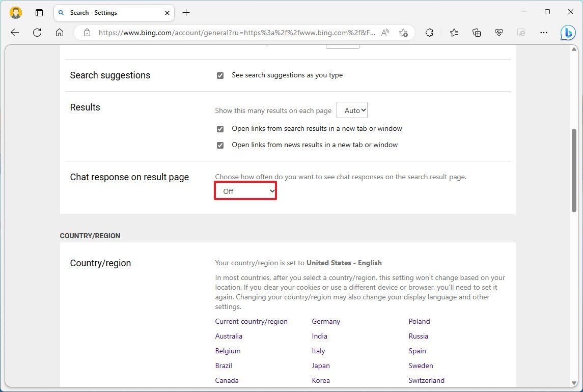
Task: Disable open search result links in new tab
Action: click(x=220, y=129)
